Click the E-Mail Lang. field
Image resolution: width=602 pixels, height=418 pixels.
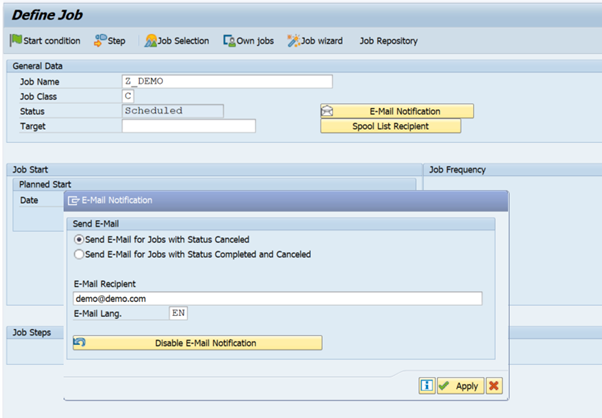pyautogui.click(x=178, y=313)
